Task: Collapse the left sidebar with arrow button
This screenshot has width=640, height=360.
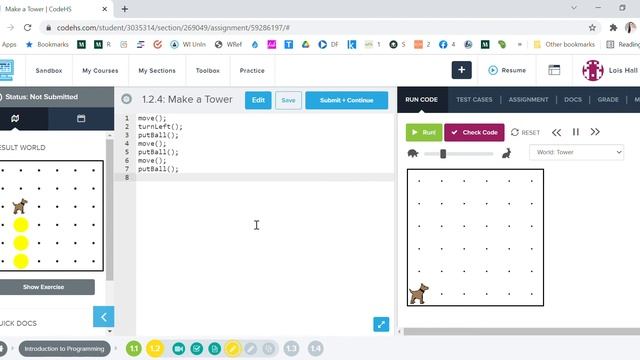Action: [103, 317]
